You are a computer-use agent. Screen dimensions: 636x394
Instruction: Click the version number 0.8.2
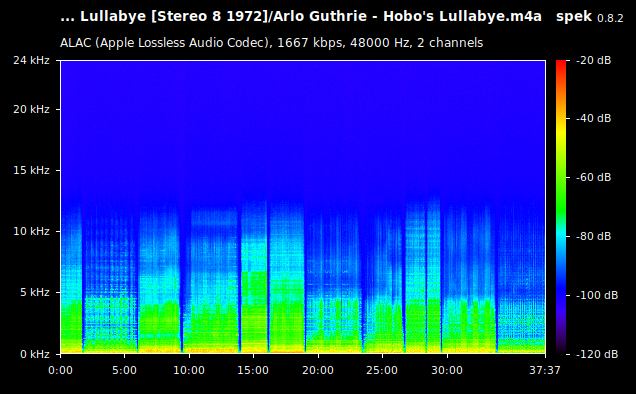(x=610, y=18)
